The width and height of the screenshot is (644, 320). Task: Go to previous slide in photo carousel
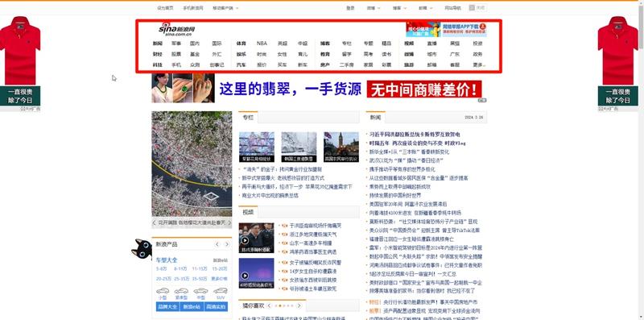point(155,222)
